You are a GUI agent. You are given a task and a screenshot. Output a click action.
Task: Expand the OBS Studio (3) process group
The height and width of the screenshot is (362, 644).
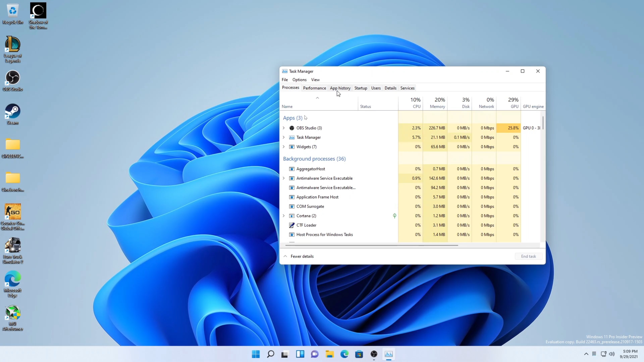click(284, 128)
